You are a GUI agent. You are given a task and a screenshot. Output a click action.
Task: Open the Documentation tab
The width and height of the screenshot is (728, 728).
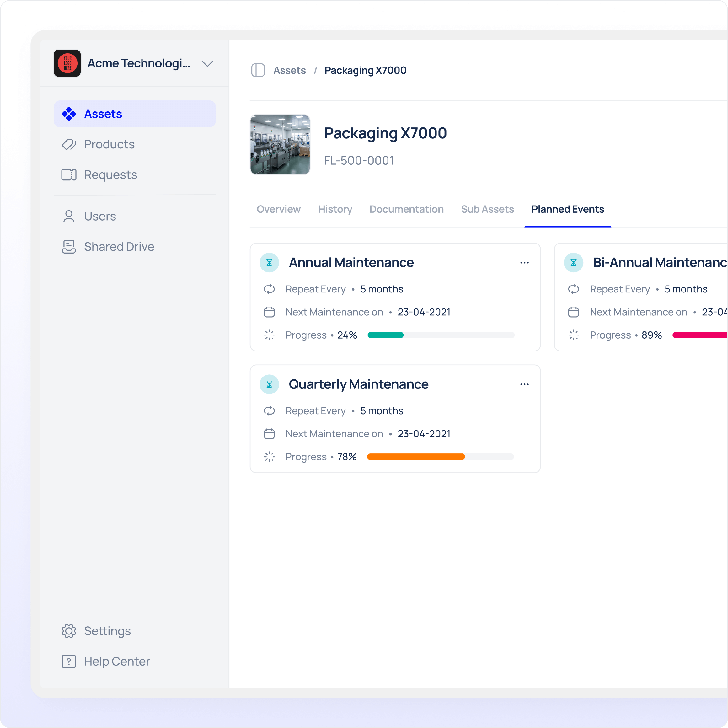click(406, 209)
